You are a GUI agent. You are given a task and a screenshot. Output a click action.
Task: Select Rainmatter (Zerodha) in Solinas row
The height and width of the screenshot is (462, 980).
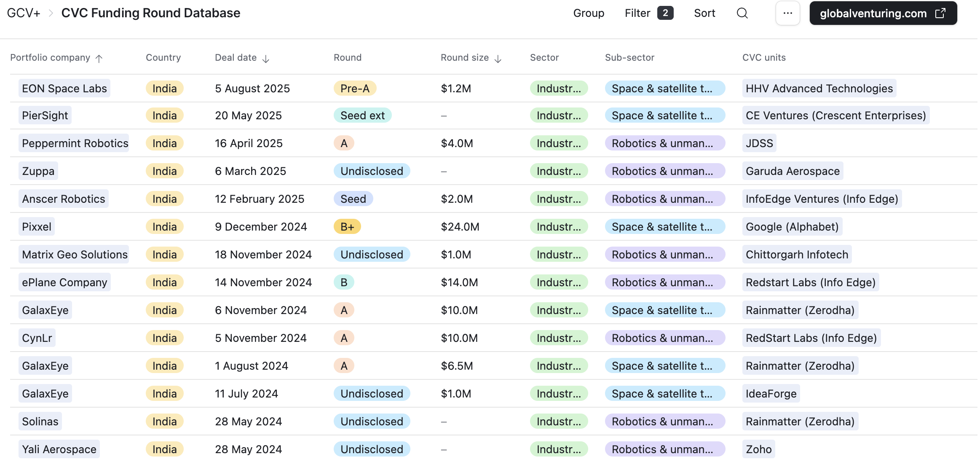tap(800, 422)
